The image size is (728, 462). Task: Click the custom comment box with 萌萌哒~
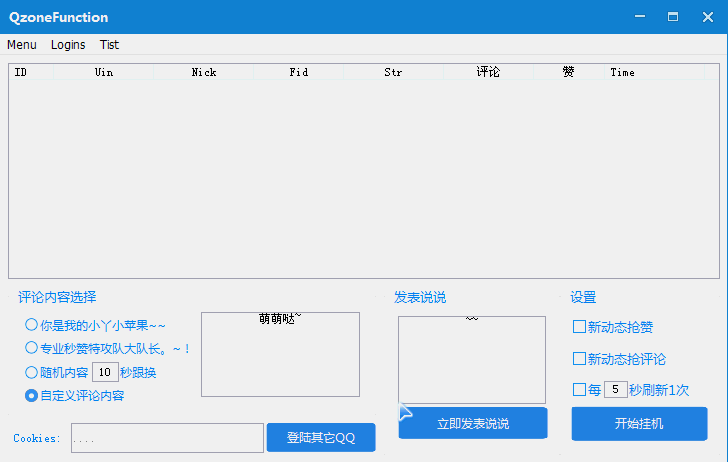click(280, 354)
